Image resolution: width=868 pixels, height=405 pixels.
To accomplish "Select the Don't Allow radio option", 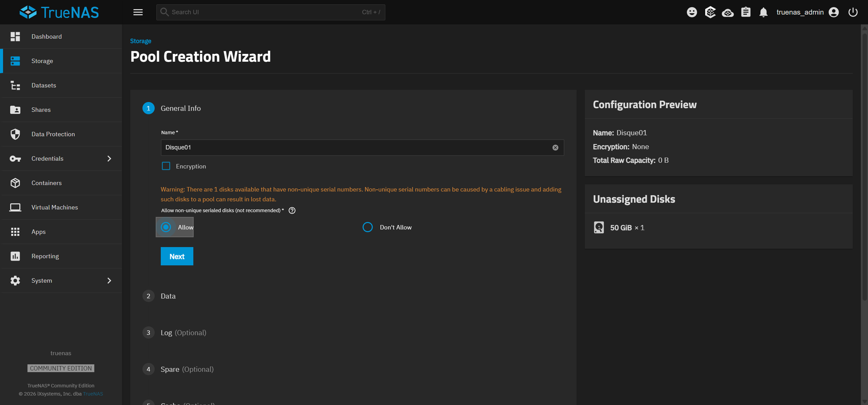I will [x=368, y=227].
